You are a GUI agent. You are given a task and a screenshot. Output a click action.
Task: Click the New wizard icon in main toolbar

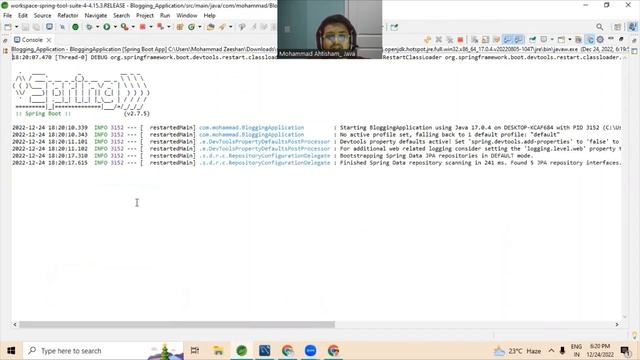[x=8, y=27]
